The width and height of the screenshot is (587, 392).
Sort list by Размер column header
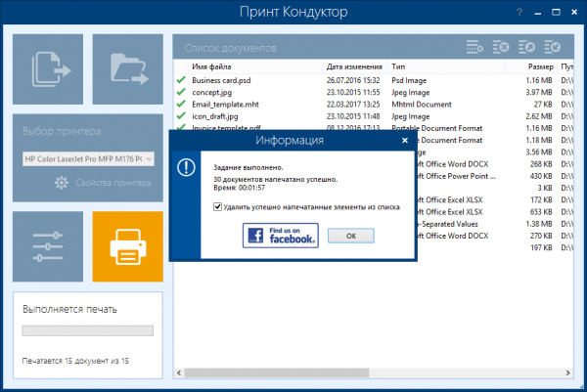pos(541,65)
